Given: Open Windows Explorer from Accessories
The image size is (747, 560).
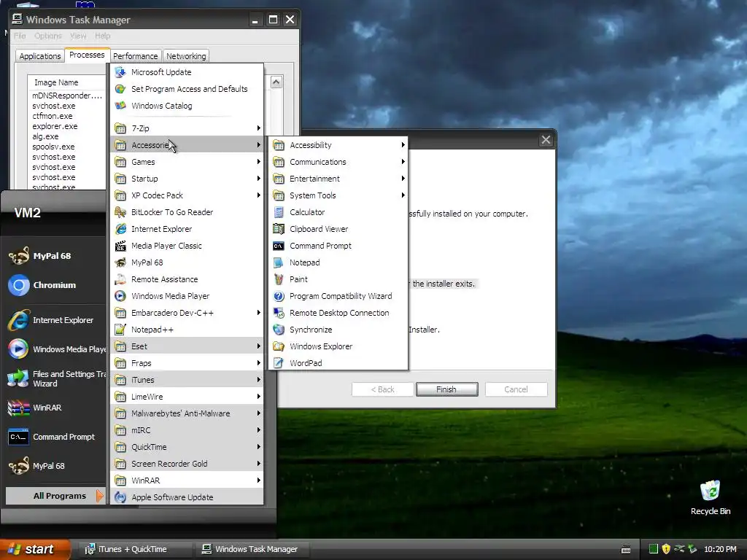Looking at the screenshot, I should [338, 346].
